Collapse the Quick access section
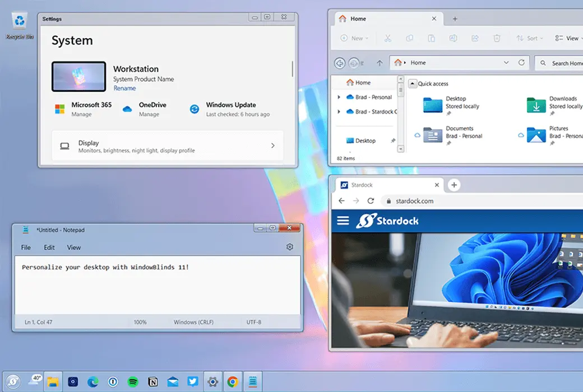This screenshot has height=392, width=583. 413,83
